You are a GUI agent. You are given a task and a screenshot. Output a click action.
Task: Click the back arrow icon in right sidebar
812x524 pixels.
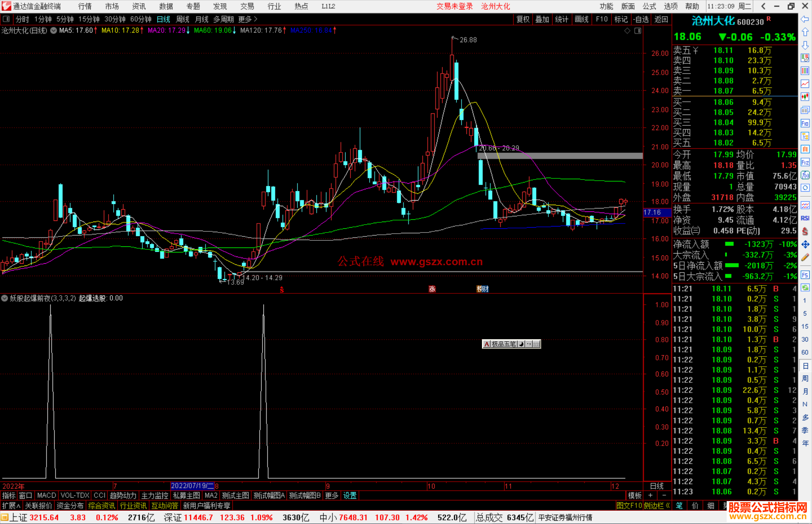click(x=805, y=19)
